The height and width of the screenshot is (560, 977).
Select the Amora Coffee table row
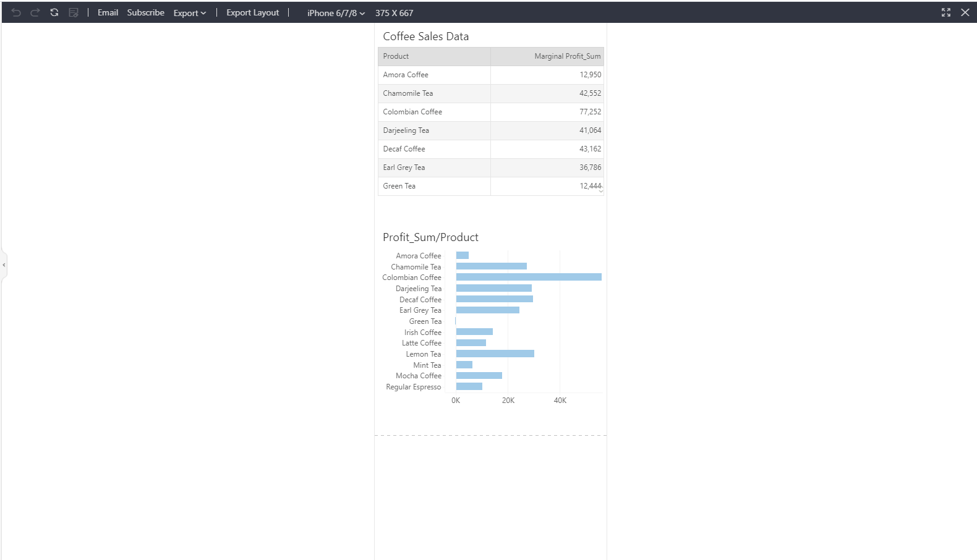click(491, 75)
